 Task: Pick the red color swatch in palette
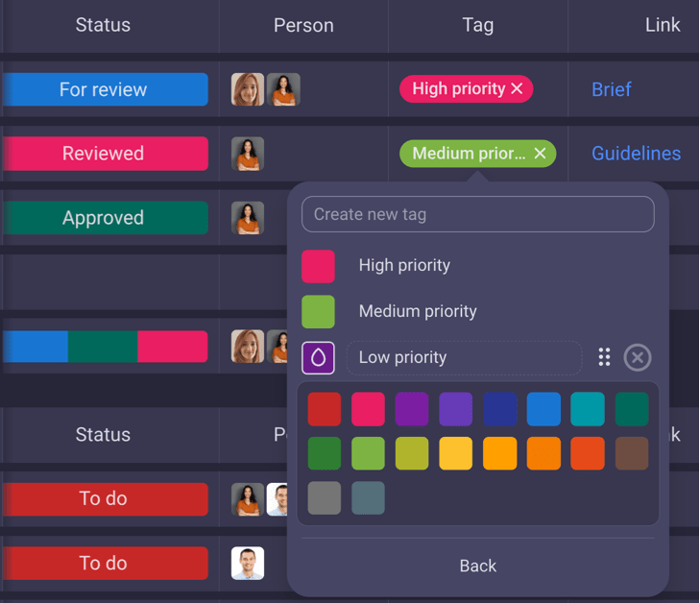[x=325, y=409]
